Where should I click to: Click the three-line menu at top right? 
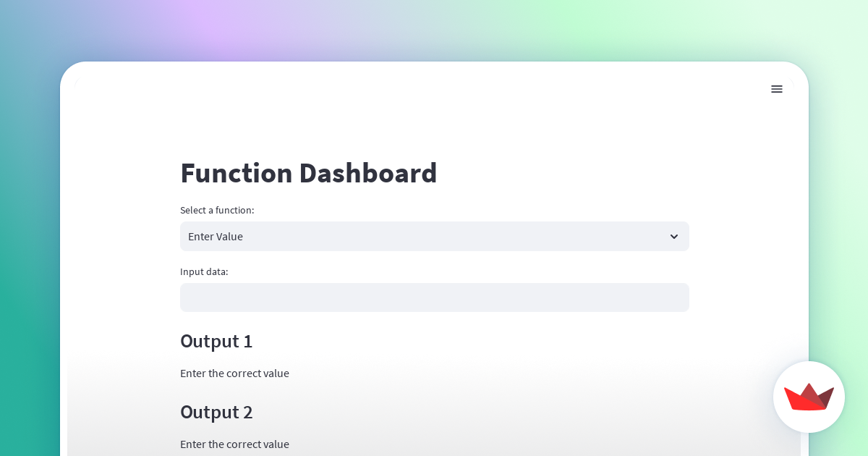point(777,89)
